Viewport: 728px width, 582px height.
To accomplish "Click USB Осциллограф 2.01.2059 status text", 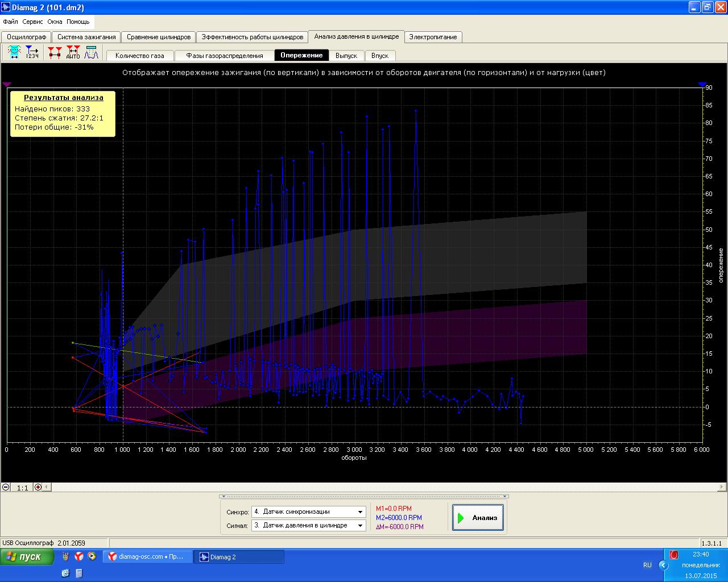I will pyautogui.click(x=44, y=543).
